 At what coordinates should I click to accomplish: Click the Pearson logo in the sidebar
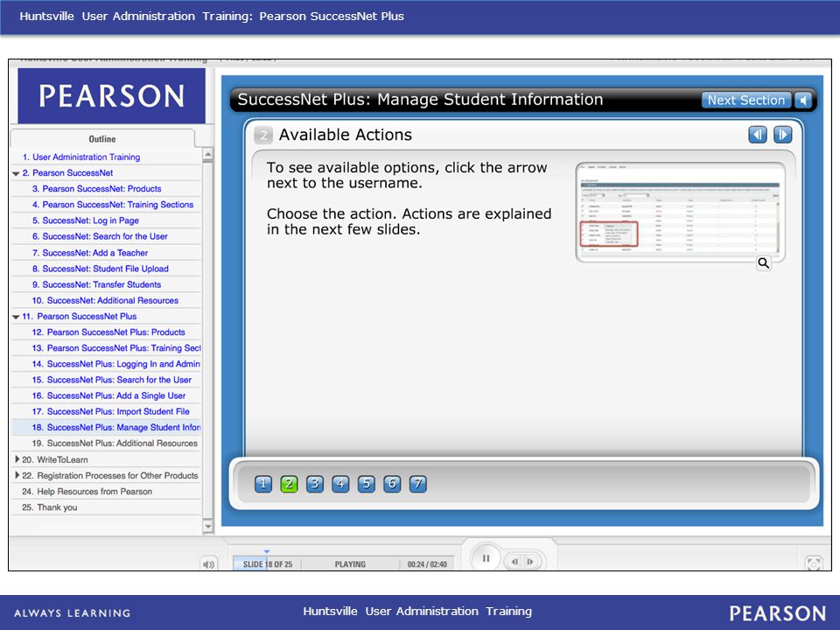(111, 96)
